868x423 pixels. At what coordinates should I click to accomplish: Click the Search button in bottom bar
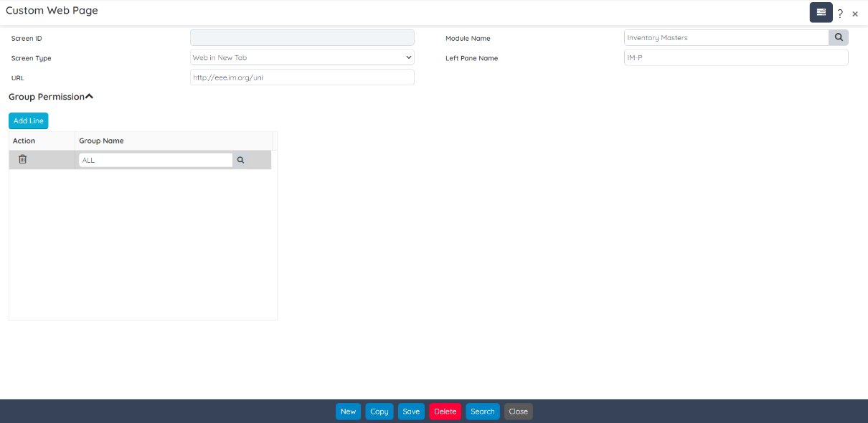tap(482, 412)
